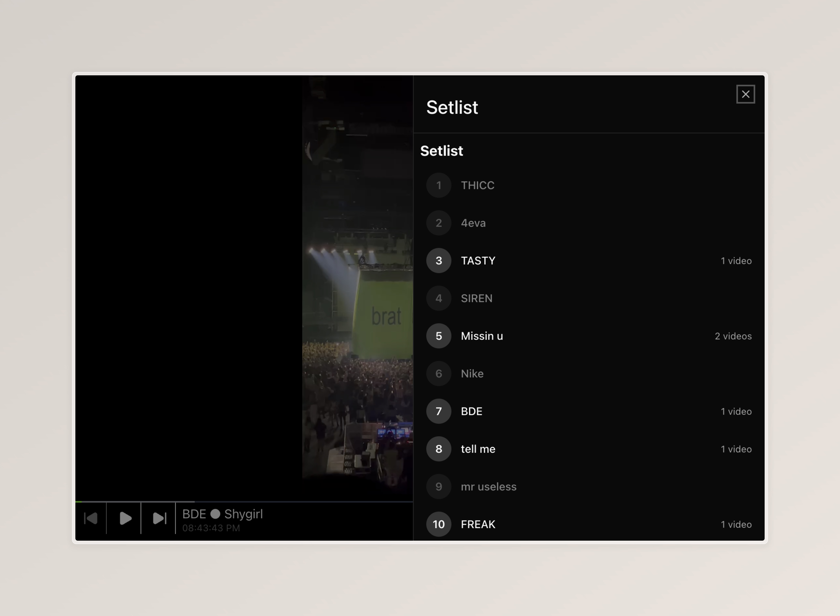Select the number 7 circle for BDE

(438, 411)
